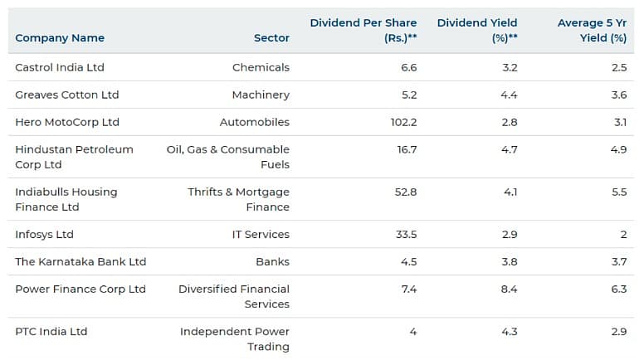Open the Castrol India Ltd entry

(x=60, y=67)
